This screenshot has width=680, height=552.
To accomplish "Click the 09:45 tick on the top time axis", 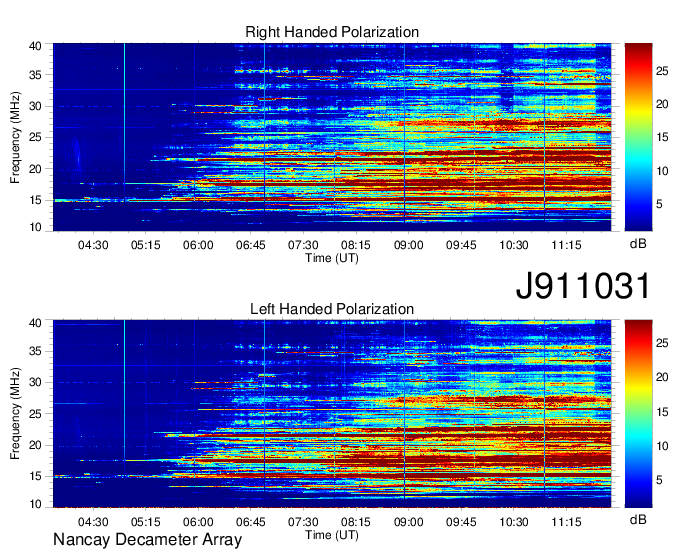I will (x=461, y=245).
